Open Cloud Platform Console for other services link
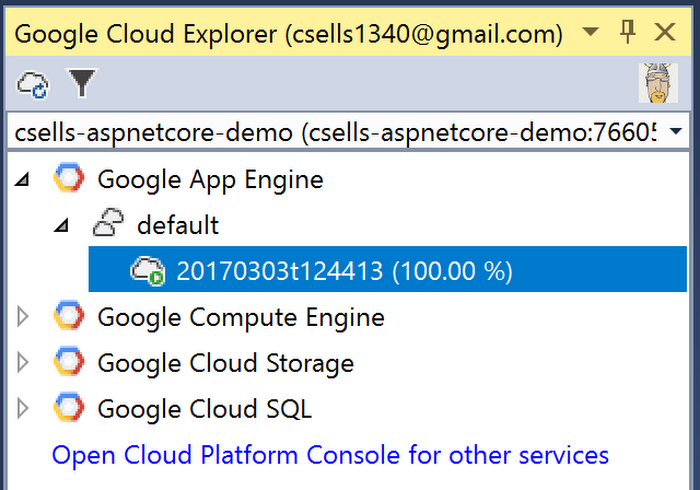700x490 pixels. 330,455
